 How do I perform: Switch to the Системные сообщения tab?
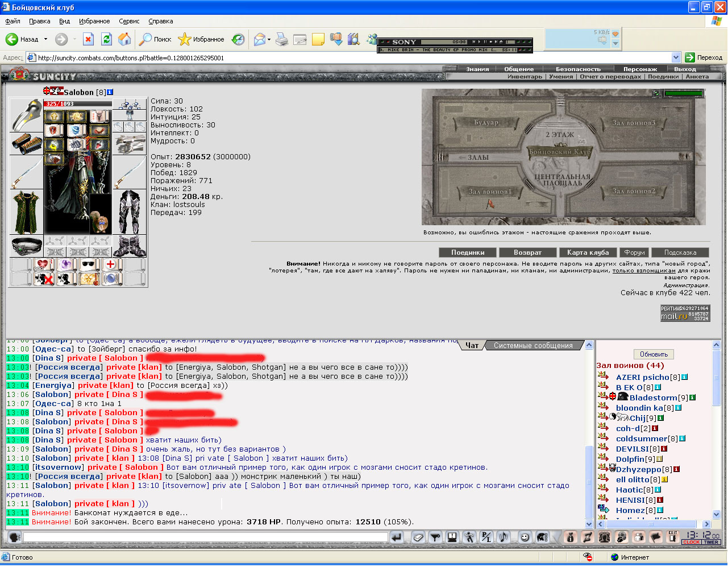533,345
